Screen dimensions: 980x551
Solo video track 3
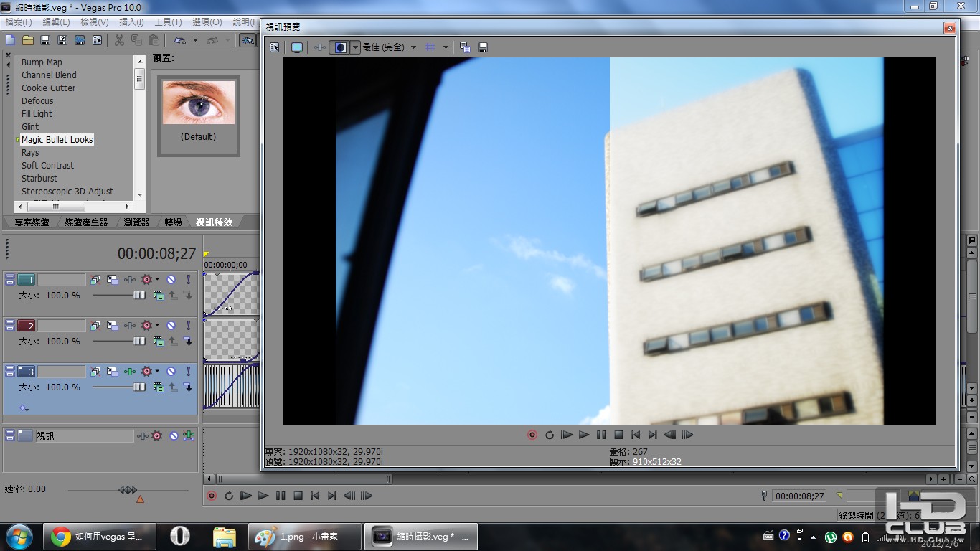[x=189, y=372]
